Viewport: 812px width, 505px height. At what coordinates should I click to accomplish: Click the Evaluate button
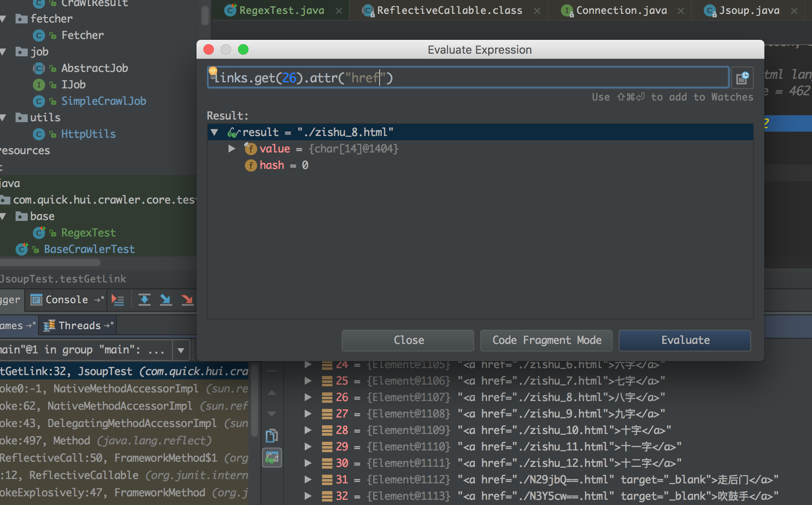tap(685, 340)
